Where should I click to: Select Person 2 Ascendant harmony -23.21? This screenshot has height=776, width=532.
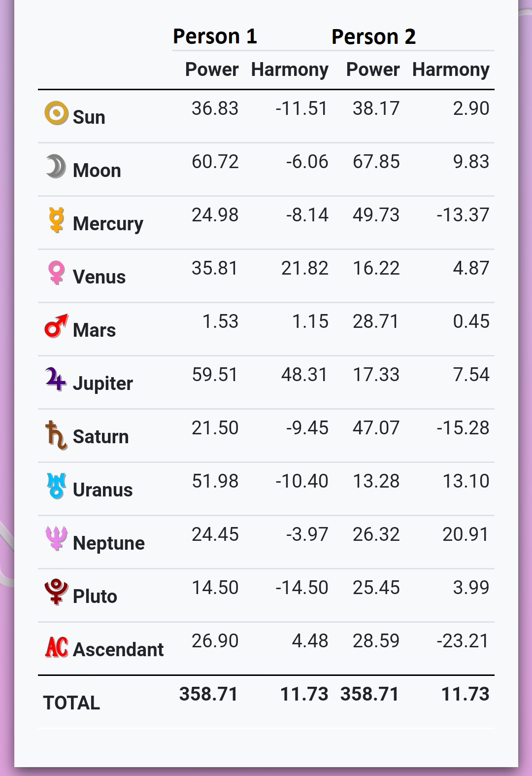(463, 640)
